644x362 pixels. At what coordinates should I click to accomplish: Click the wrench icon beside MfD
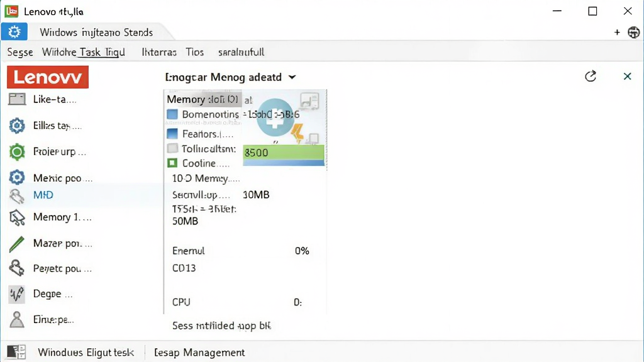point(17,196)
